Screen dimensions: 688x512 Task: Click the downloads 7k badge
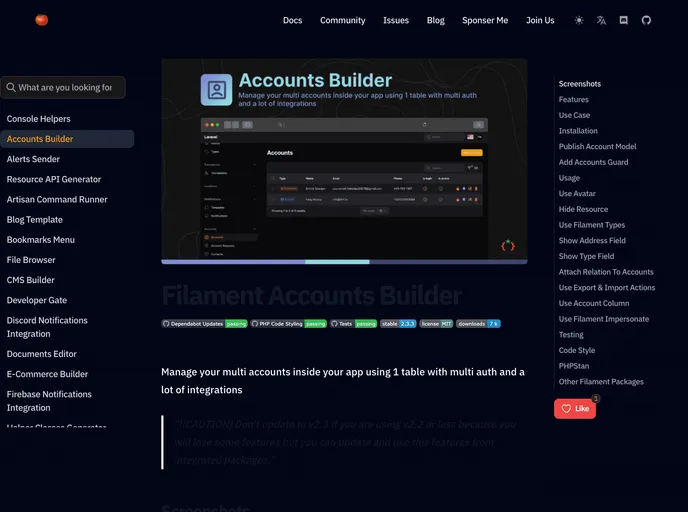pyautogui.click(x=478, y=324)
